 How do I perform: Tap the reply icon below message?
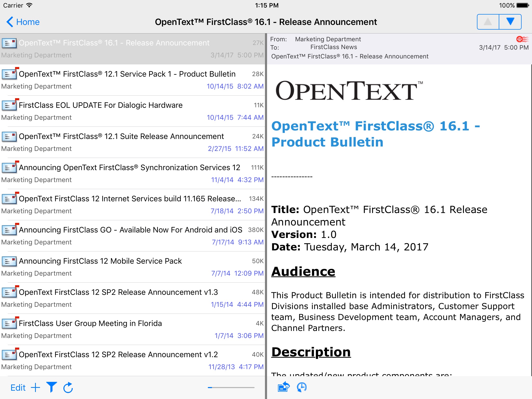point(284,387)
